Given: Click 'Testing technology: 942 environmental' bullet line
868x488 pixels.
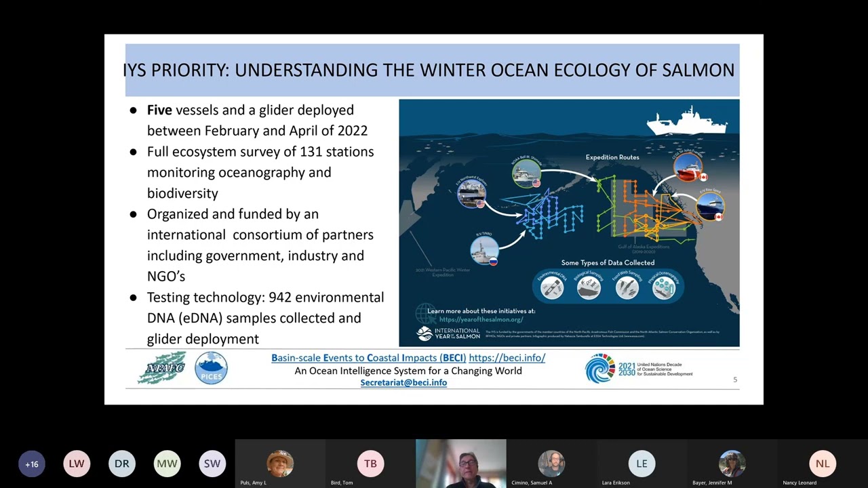Looking at the screenshot, I should click(265, 298).
